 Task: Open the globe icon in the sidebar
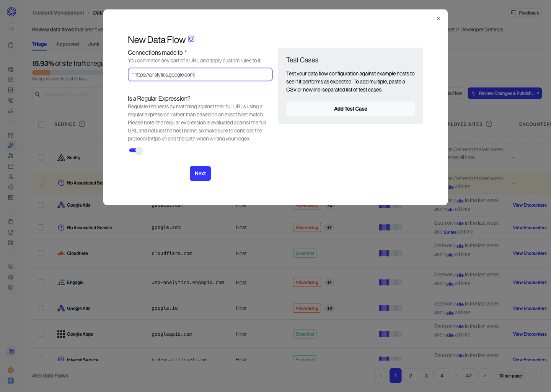click(x=11, y=69)
